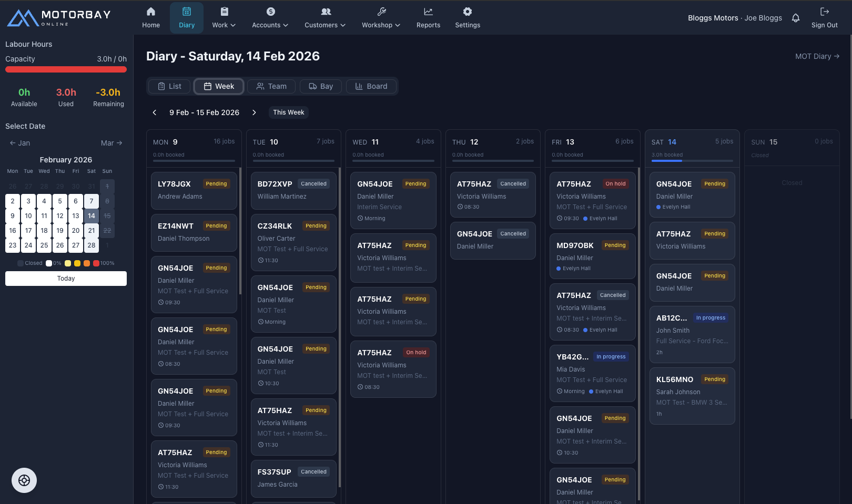Screen dimensions: 852x504
Task: Open the Customers section via its people icon
Action: pyautogui.click(x=326, y=12)
